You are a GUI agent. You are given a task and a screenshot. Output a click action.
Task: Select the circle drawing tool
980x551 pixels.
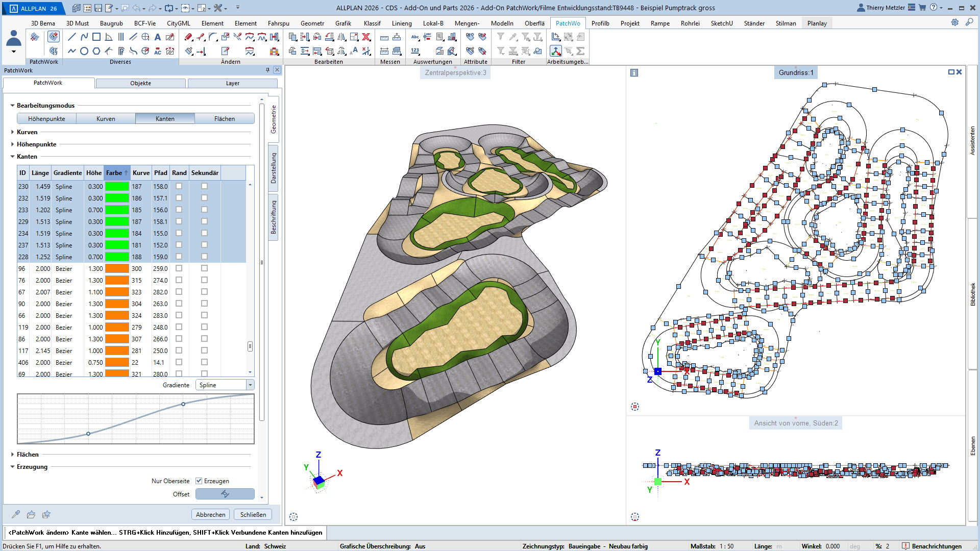(x=84, y=51)
